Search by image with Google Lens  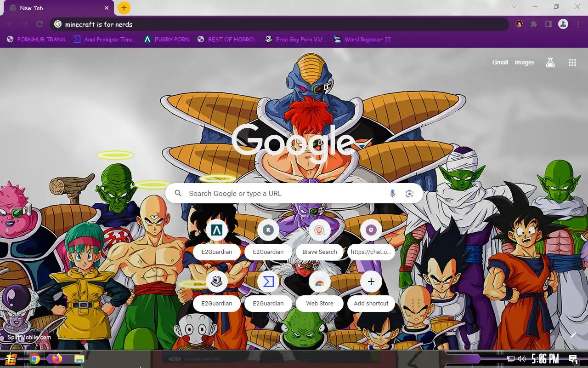[409, 194]
